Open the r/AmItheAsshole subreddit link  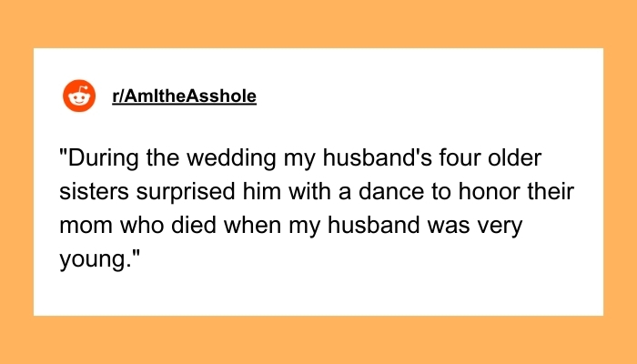(x=184, y=96)
